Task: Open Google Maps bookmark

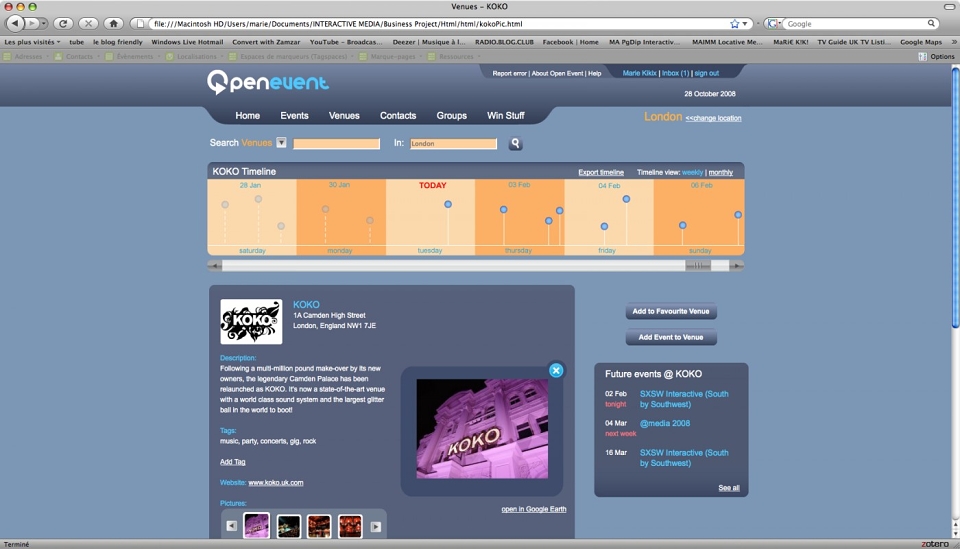Action: click(921, 42)
